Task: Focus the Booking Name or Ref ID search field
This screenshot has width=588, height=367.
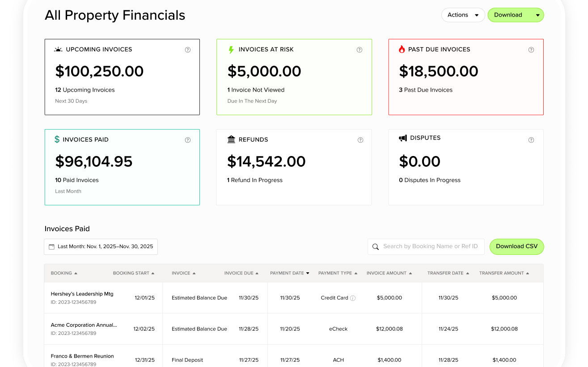Action: pos(430,247)
